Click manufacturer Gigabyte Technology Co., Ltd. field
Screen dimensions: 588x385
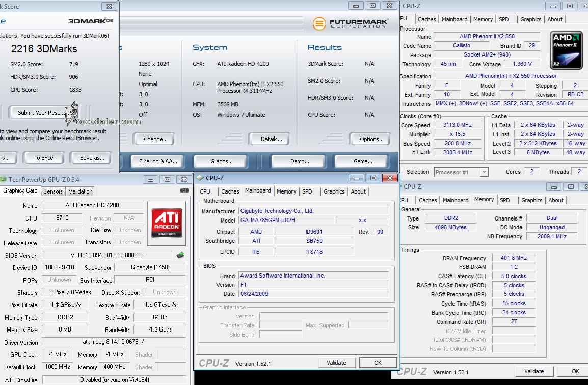pyautogui.click(x=313, y=211)
